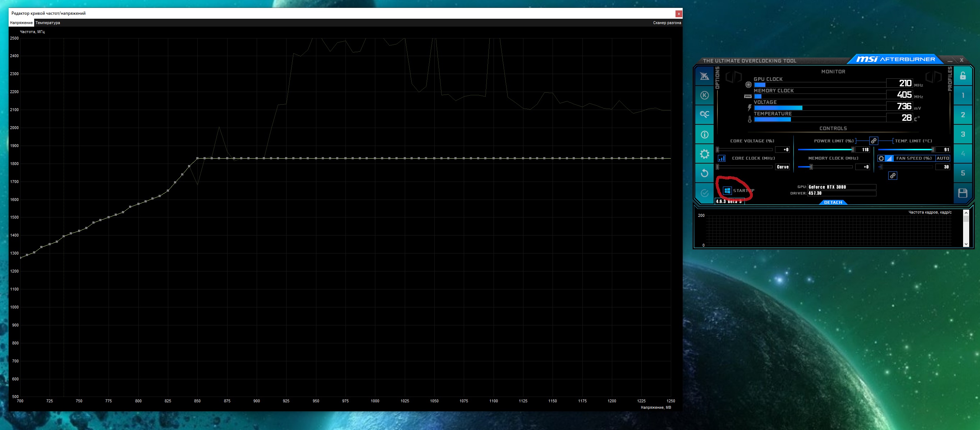Click the apply checkmark icon
Image resolution: width=980 pixels, height=430 pixels.
(x=704, y=193)
